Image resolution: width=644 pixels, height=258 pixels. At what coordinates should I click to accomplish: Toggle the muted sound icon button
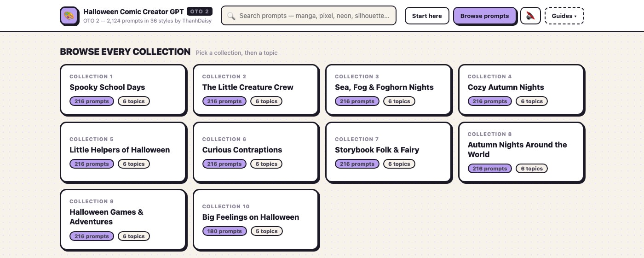[x=530, y=16]
